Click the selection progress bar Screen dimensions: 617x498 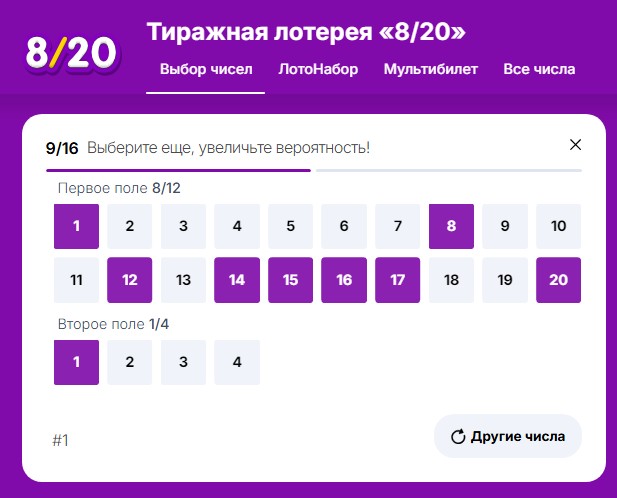tap(314, 170)
